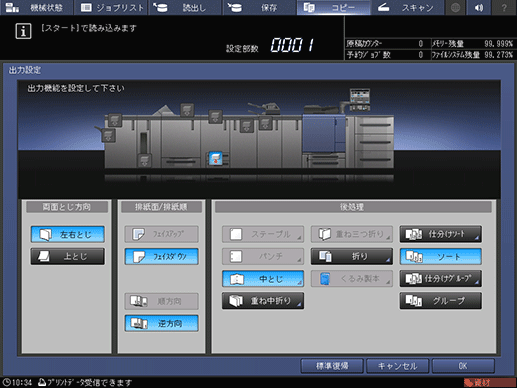The image size is (517, 388).
Task: Open 仕分けグループ offset group settings
Action: pos(441,279)
